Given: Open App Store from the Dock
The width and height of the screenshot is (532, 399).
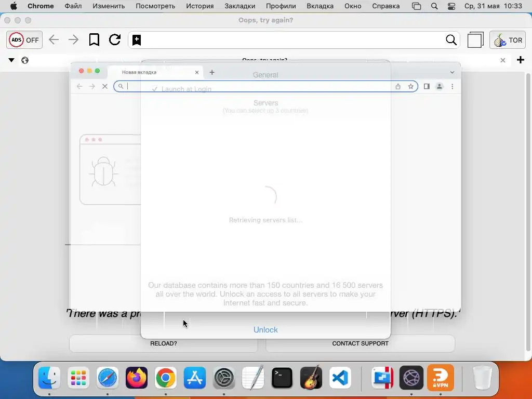Looking at the screenshot, I should pyautogui.click(x=195, y=378).
